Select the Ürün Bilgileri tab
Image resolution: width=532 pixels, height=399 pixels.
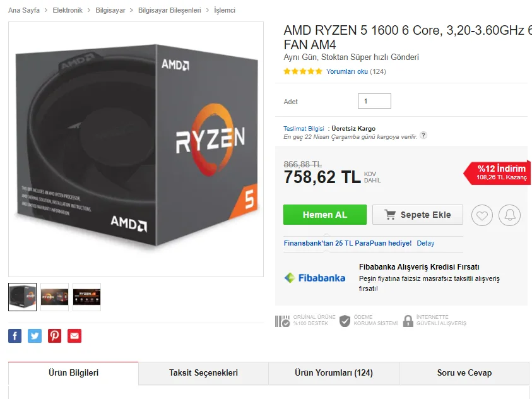click(73, 373)
